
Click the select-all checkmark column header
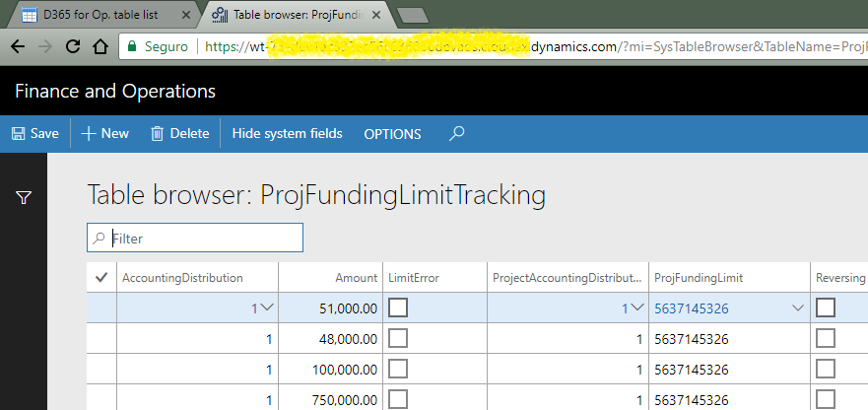pos(101,278)
